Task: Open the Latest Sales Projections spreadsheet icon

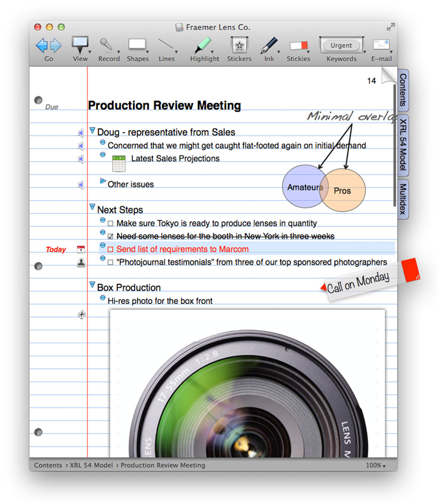Action: (x=119, y=163)
